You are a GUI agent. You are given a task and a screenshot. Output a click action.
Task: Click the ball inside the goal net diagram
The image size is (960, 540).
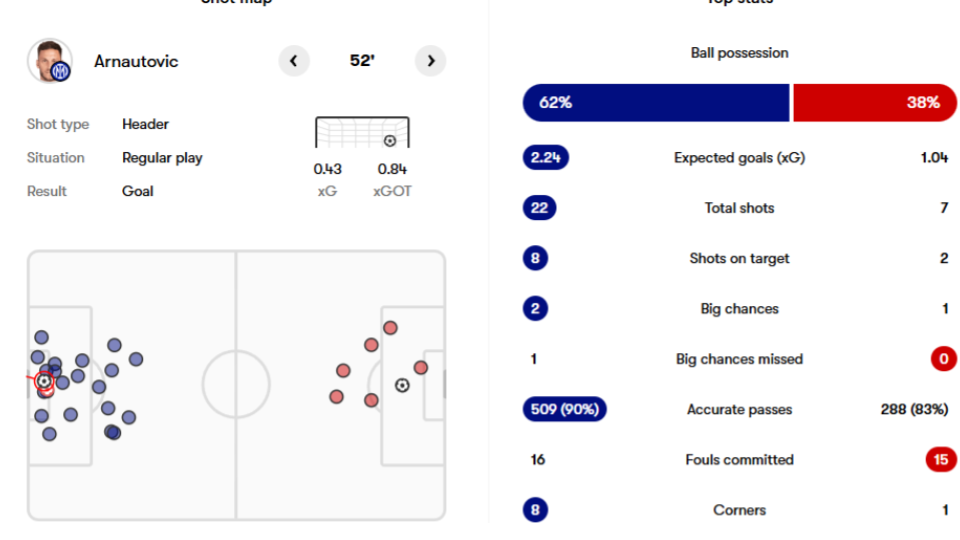click(x=389, y=141)
